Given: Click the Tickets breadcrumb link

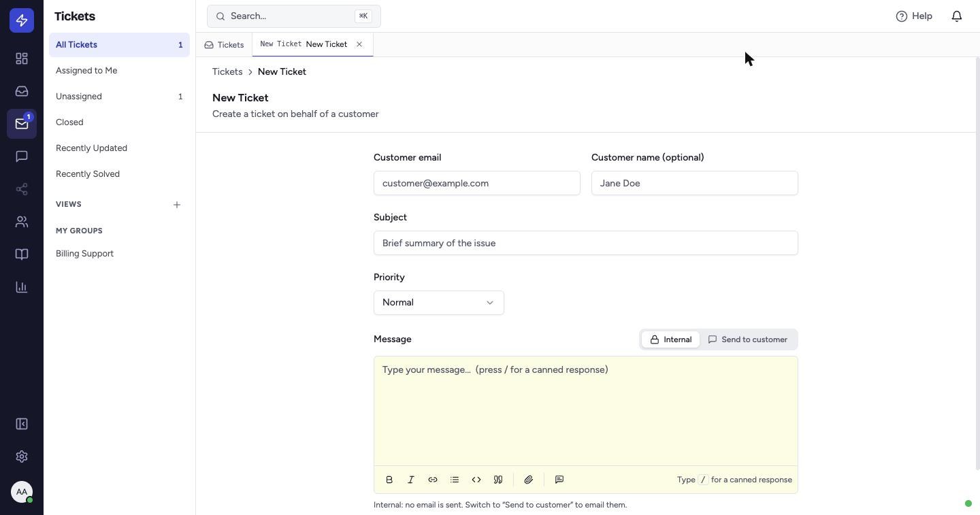Looking at the screenshot, I should [227, 71].
